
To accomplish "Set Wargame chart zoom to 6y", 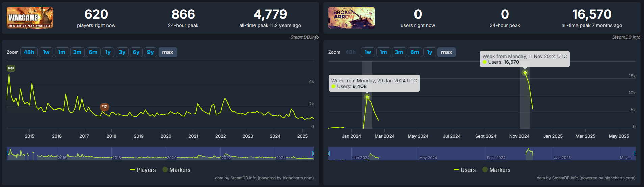I will pos(136,52).
